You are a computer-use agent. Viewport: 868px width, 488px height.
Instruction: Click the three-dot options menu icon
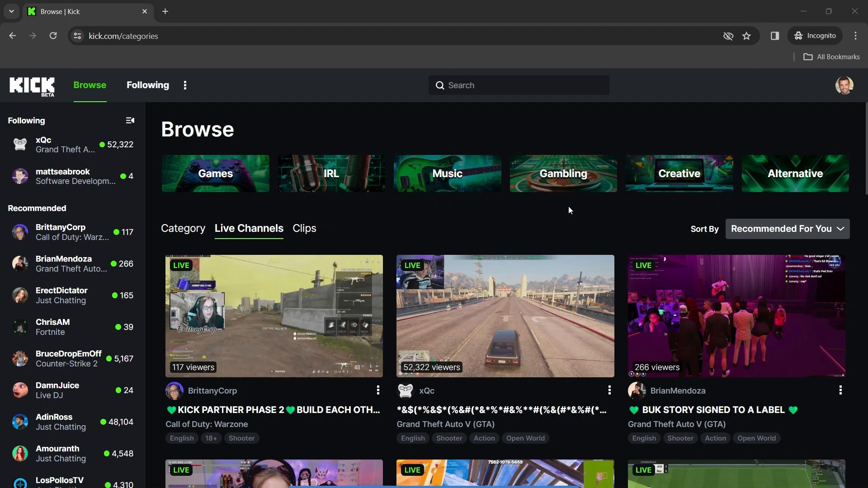pos(185,84)
